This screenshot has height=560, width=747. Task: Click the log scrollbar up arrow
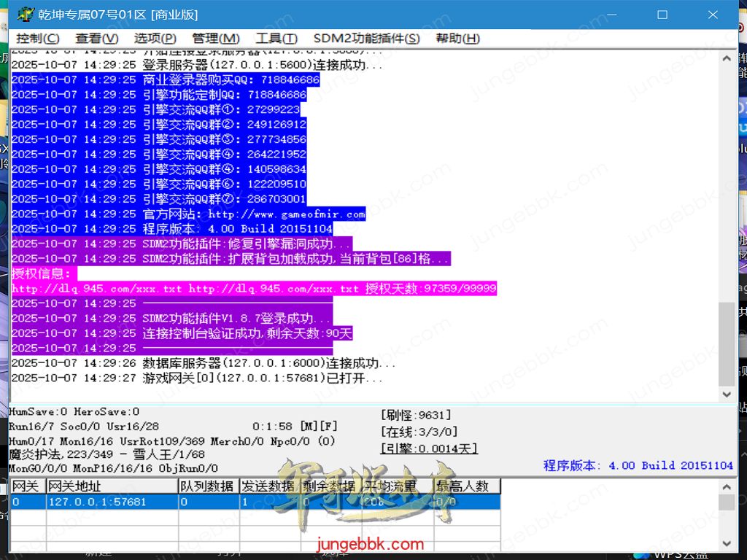pos(727,57)
